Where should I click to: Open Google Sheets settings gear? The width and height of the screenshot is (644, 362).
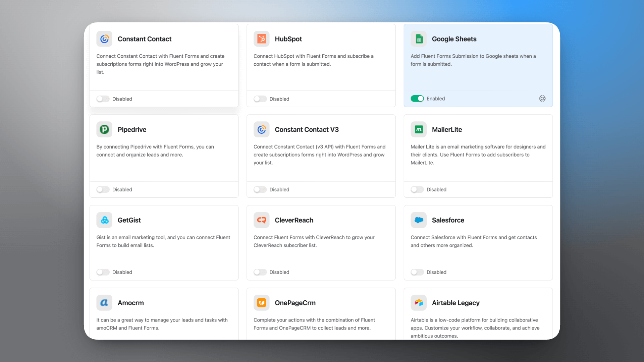(542, 99)
